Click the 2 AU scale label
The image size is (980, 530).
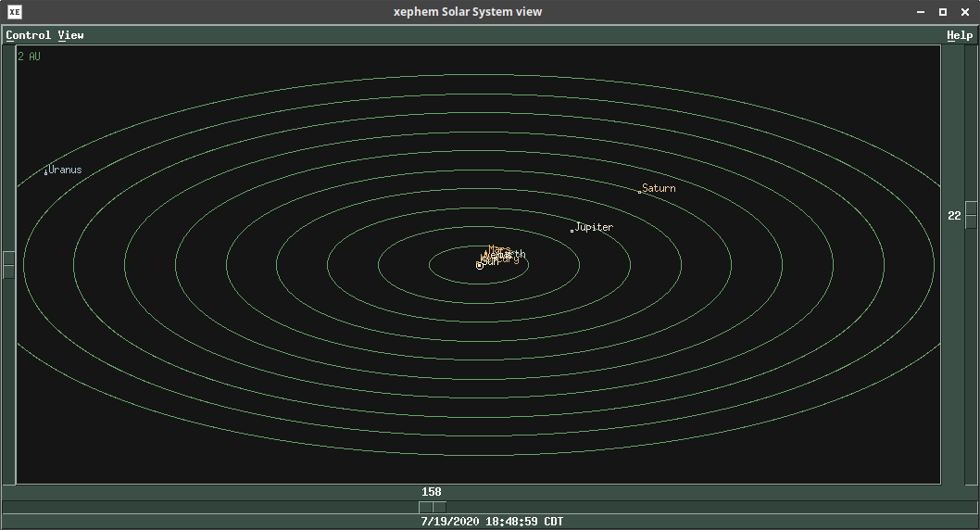[29, 57]
